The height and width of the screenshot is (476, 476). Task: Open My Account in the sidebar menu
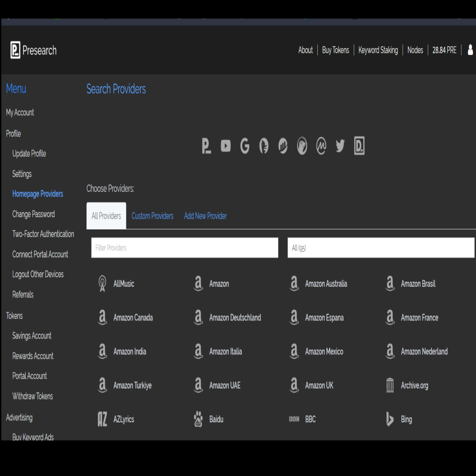[x=20, y=112]
